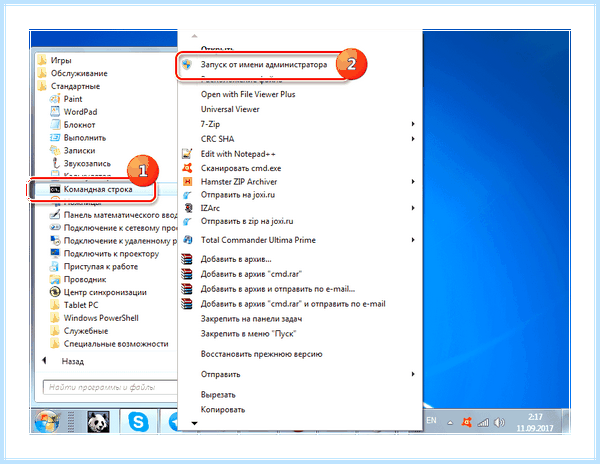Open Total Commander Ultima Prime submenu

[x=300, y=240]
